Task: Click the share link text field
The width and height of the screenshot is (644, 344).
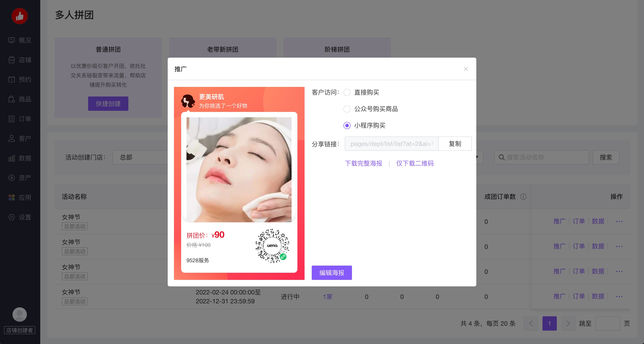Action: tap(391, 144)
